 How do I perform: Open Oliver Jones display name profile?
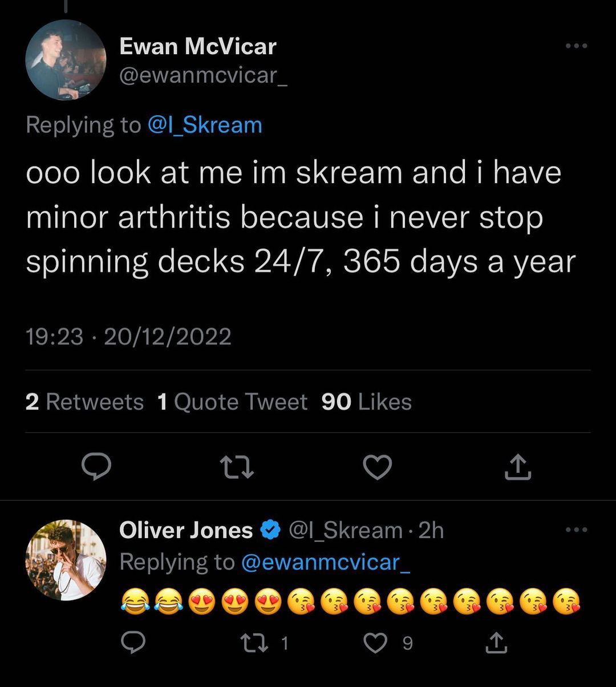click(x=186, y=530)
